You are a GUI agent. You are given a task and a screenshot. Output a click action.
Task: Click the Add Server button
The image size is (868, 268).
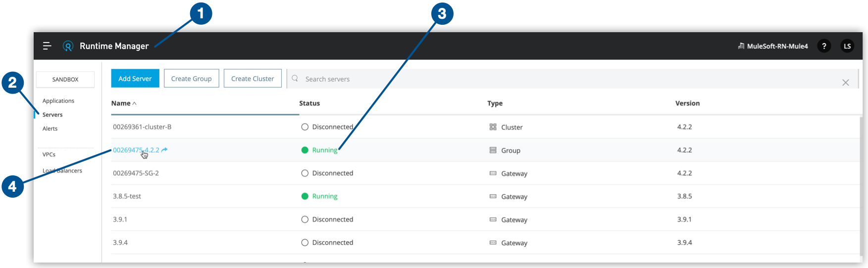click(135, 78)
